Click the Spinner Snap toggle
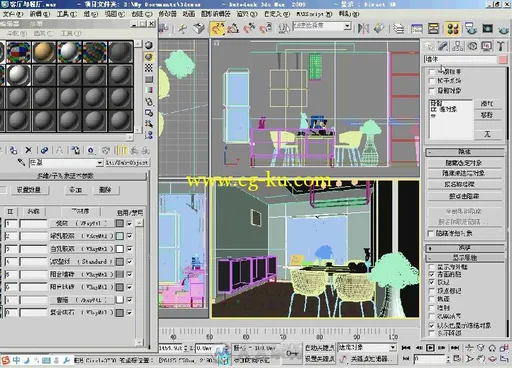This screenshot has height=368, width=512. point(265,29)
